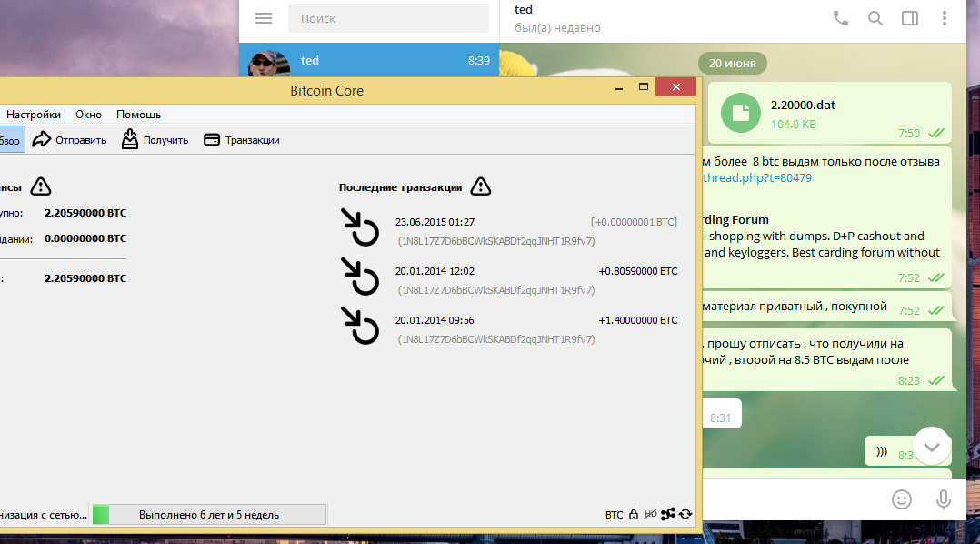980x544 pixels.
Task: Open the Telegram hamburger main menu
Action: tap(264, 18)
